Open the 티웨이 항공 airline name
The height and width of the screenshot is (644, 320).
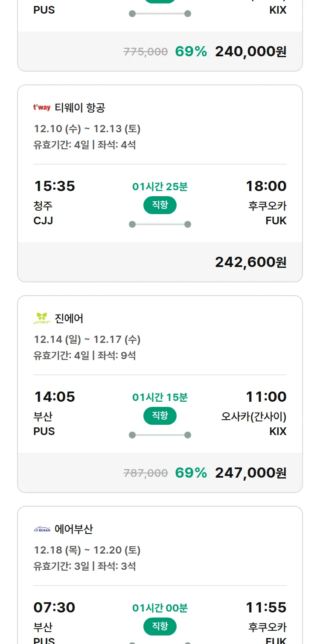[x=80, y=108]
